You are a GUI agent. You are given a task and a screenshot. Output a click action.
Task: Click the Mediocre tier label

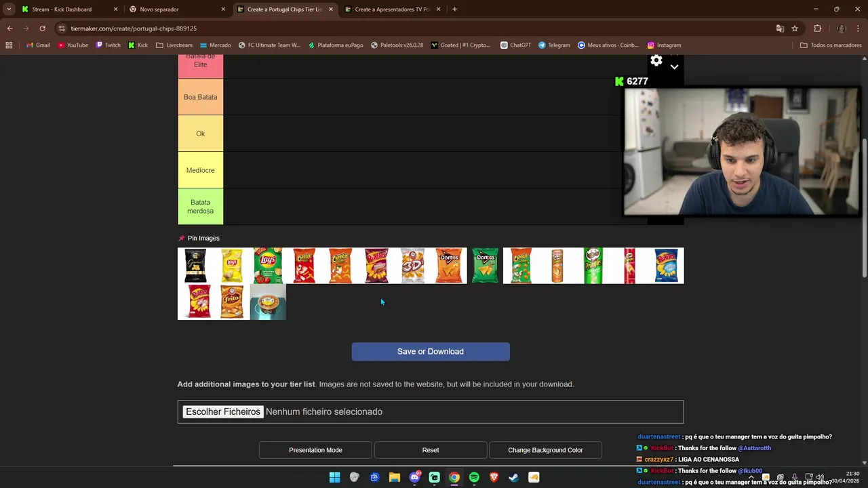pos(200,170)
